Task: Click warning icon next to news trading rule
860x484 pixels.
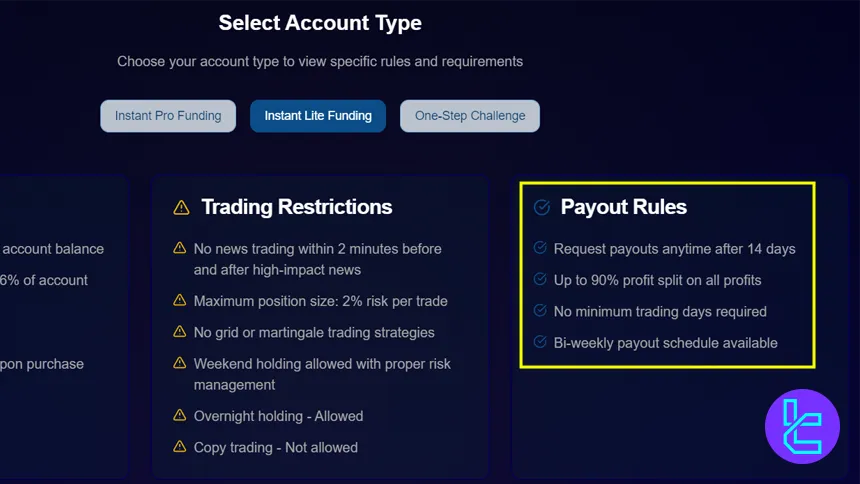Action: tap(180, 248)
